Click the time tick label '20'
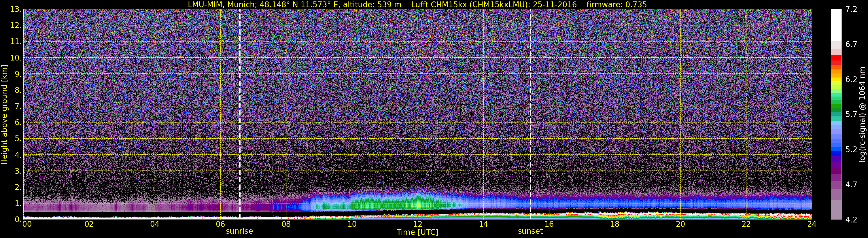The height and width of the screenshot is (238, 868). pos(680,224)
